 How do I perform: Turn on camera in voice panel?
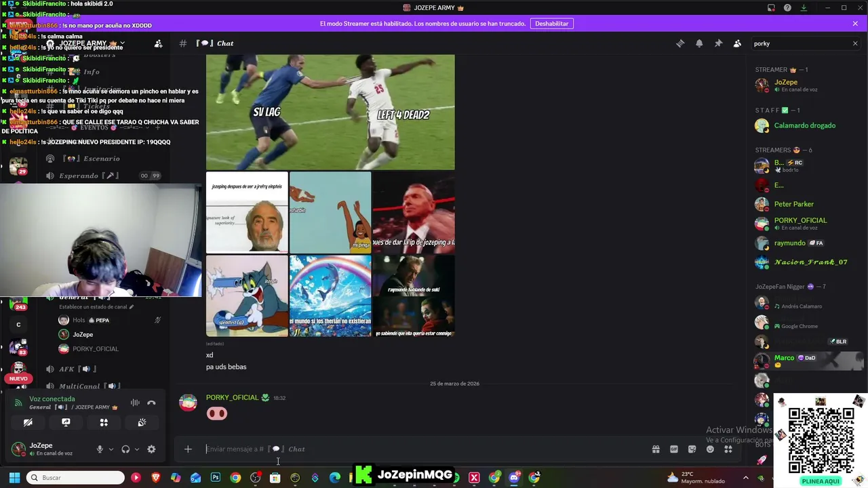point(28,422)
